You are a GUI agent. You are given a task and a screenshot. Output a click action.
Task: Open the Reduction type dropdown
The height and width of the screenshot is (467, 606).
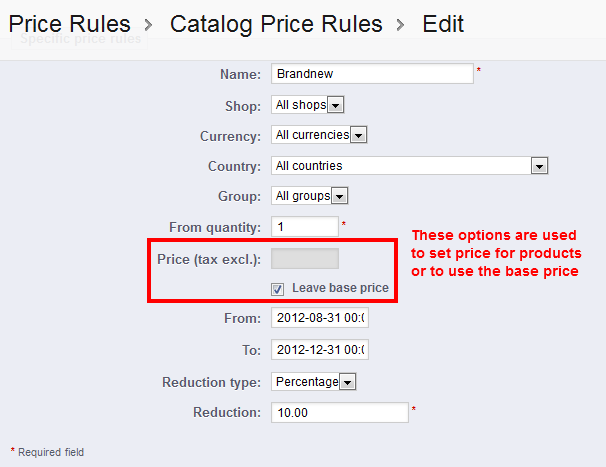click(x=314, y=381)
